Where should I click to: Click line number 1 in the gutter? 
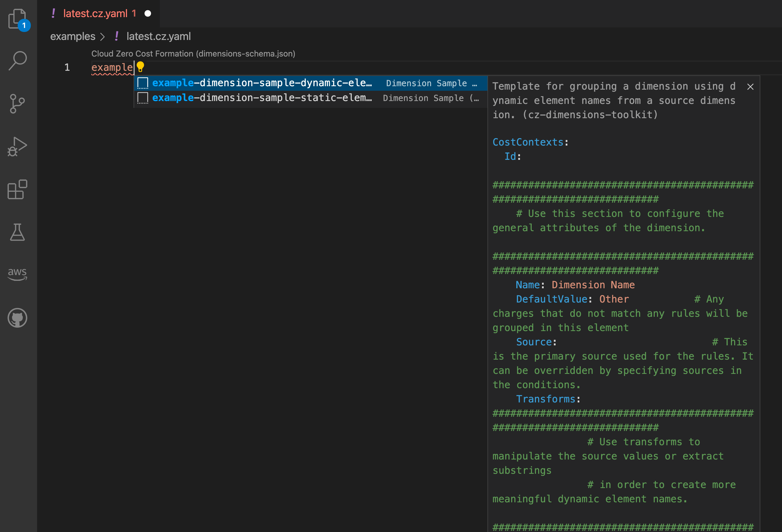pos(67,67)
